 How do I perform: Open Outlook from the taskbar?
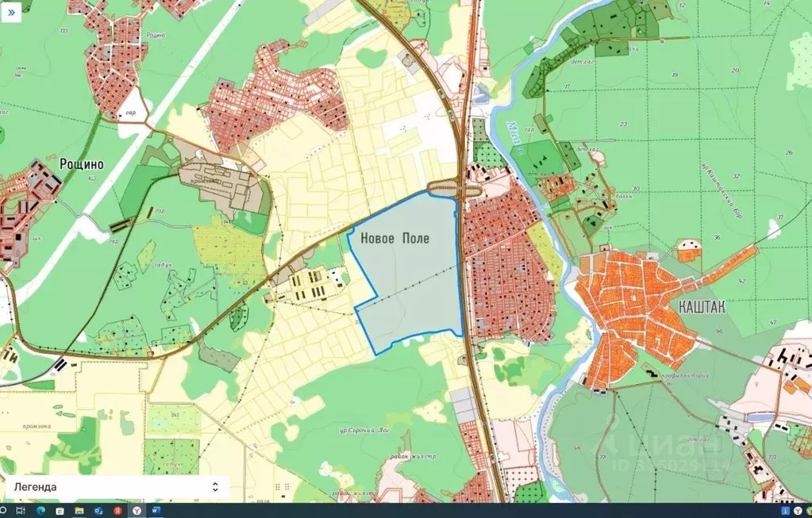[98, 510]
